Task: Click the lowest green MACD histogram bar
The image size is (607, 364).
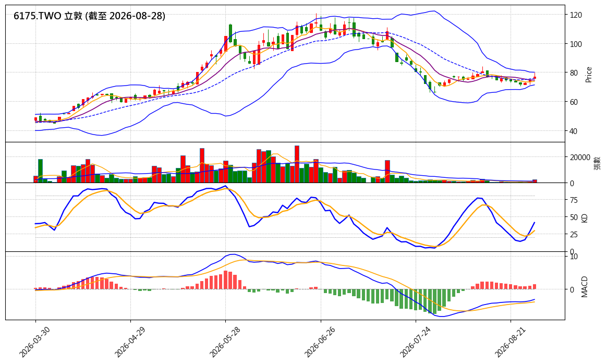Action: (x=435, y=301)
